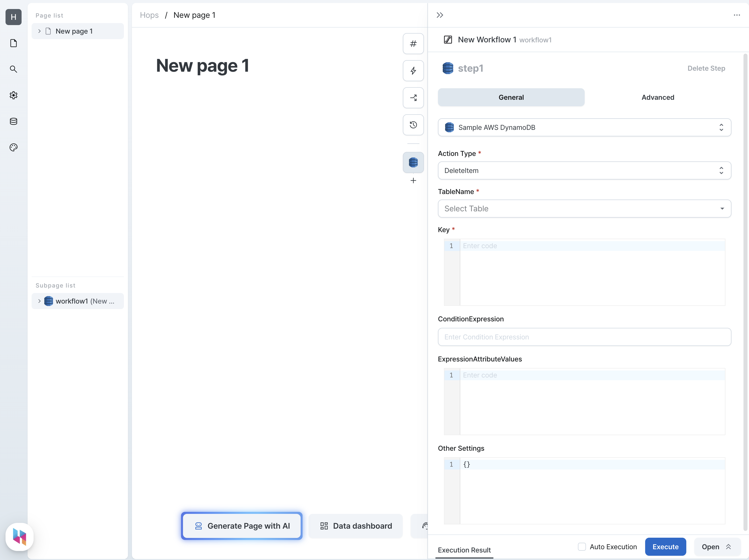Switch to the General tab

511,97
